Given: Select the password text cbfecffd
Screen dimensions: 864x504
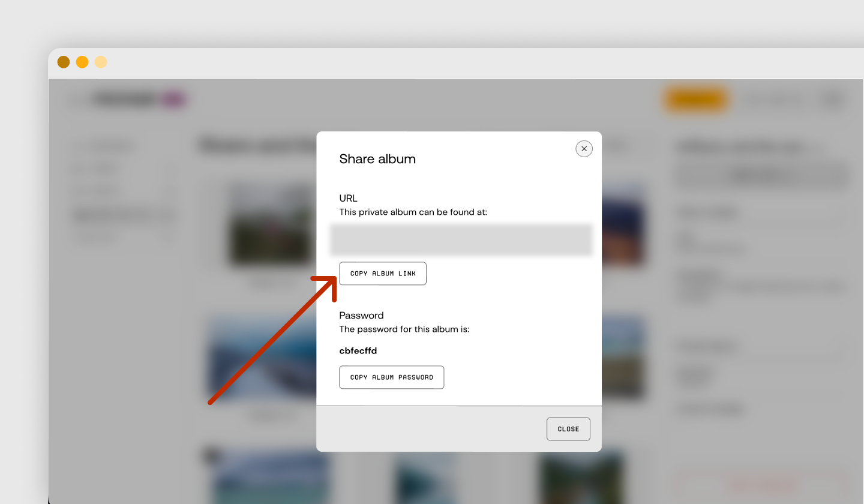Looking at the screenshot, I should (358, 351).
